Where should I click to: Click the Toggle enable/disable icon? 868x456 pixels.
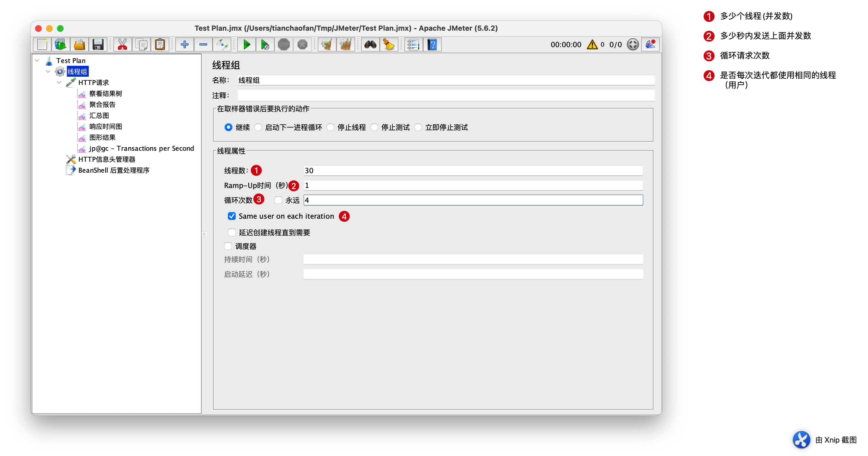point(222,44)
